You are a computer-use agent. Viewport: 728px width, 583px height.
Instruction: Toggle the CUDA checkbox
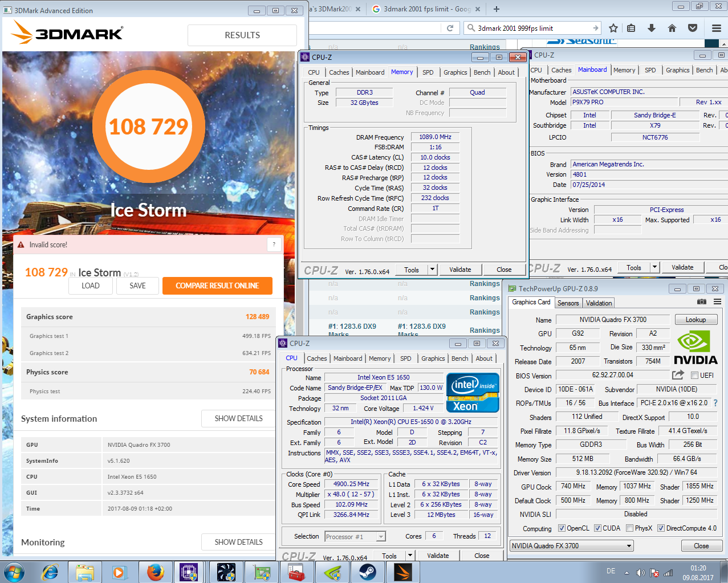(x=597, y=528)
